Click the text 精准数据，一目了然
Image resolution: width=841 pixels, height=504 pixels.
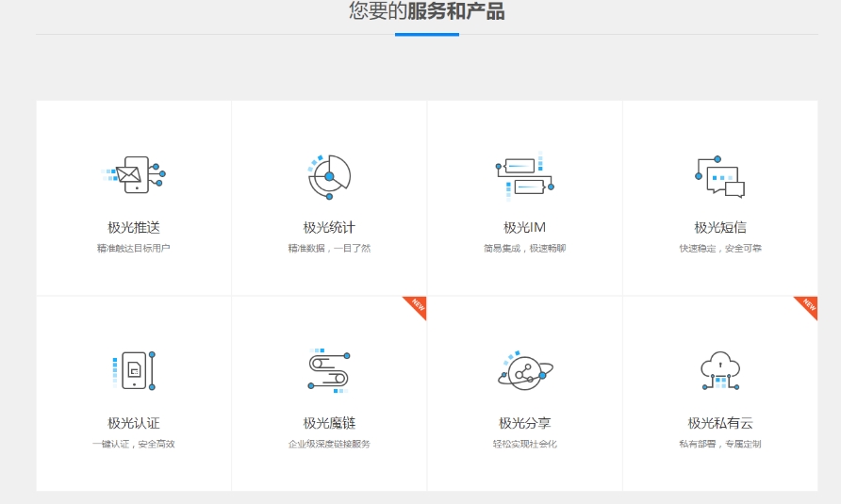329,249
